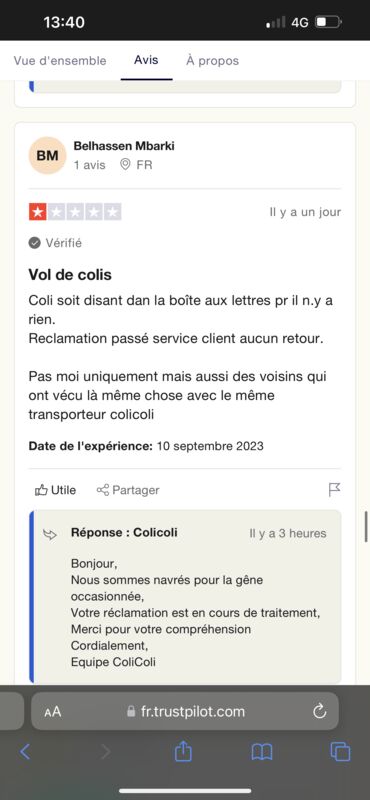This screenshot has width=370, height=800.
Task: Open Safari bookmarks book icon
Action: point(262,752)
